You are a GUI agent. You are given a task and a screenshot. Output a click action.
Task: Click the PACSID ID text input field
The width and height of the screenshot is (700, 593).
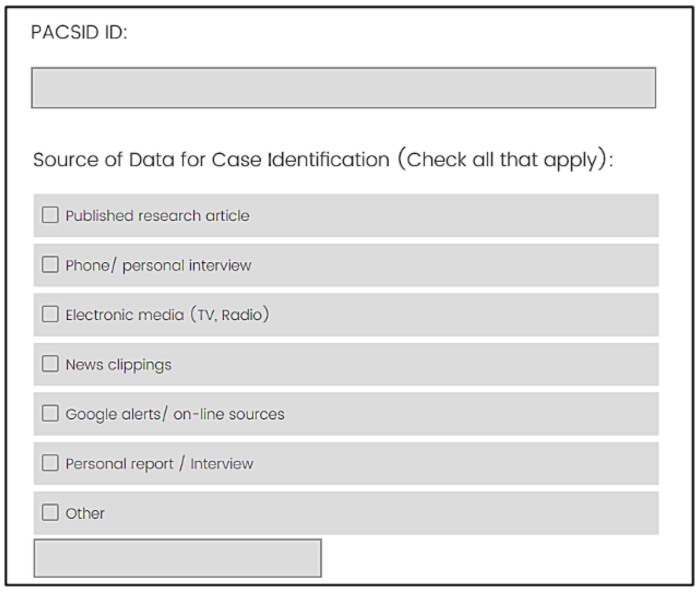click(343, 88)
